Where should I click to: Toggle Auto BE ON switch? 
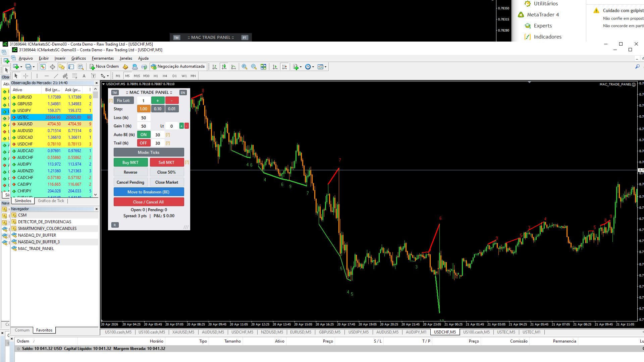tap(144, 135)
